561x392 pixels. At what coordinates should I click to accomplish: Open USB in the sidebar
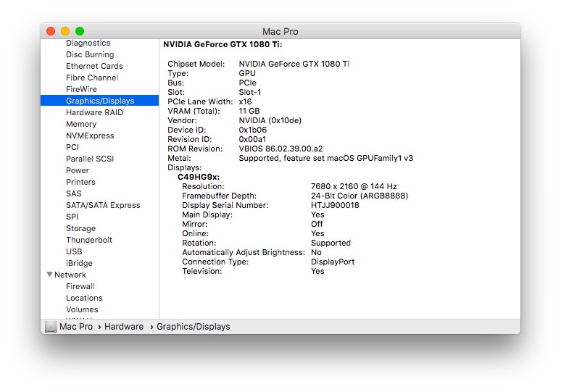tap(74, 251)
